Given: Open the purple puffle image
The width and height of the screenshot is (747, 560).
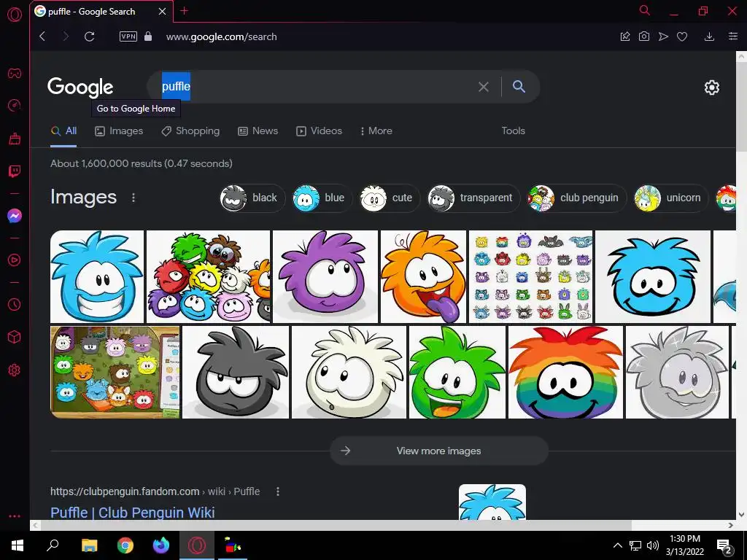Looking at the screenshot, I should point(325,276).
